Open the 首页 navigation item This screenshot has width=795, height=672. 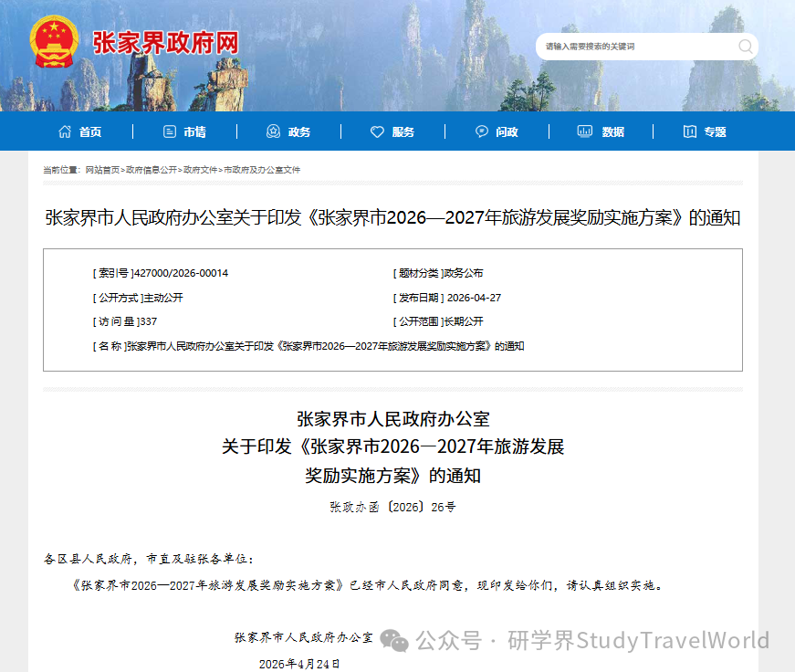(x=90, y=131)
